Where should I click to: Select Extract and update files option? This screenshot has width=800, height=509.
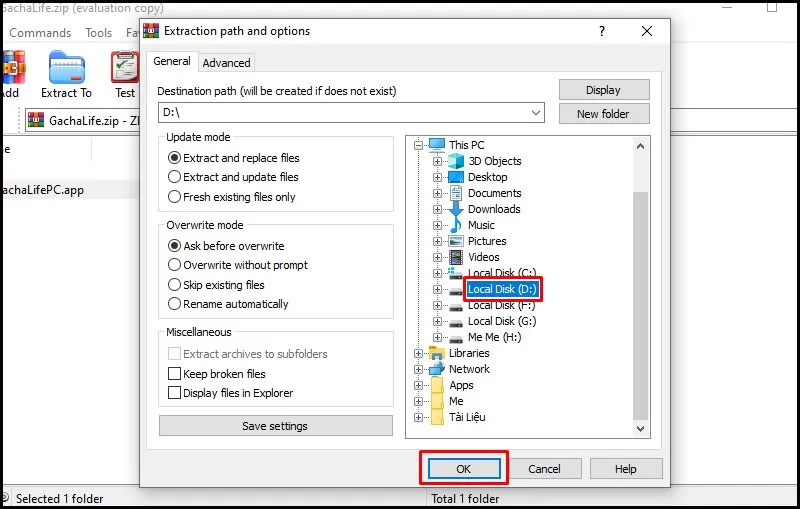175,177
